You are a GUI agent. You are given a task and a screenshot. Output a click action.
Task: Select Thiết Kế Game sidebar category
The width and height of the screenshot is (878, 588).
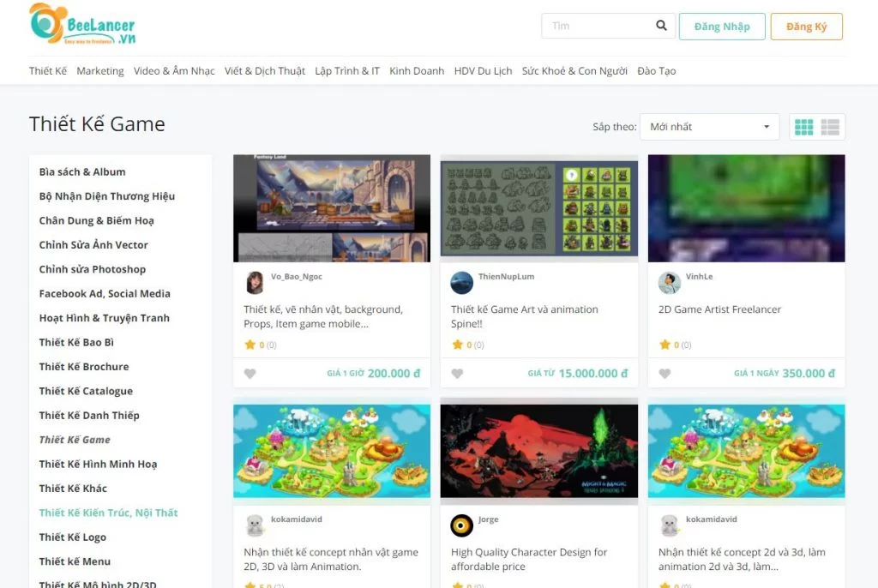coord(75,440)
